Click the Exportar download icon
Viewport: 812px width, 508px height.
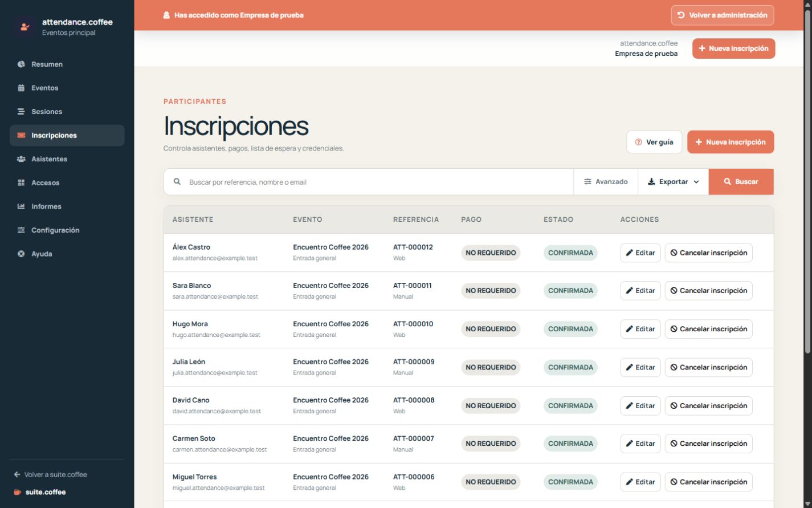click(x=651, y=182)
